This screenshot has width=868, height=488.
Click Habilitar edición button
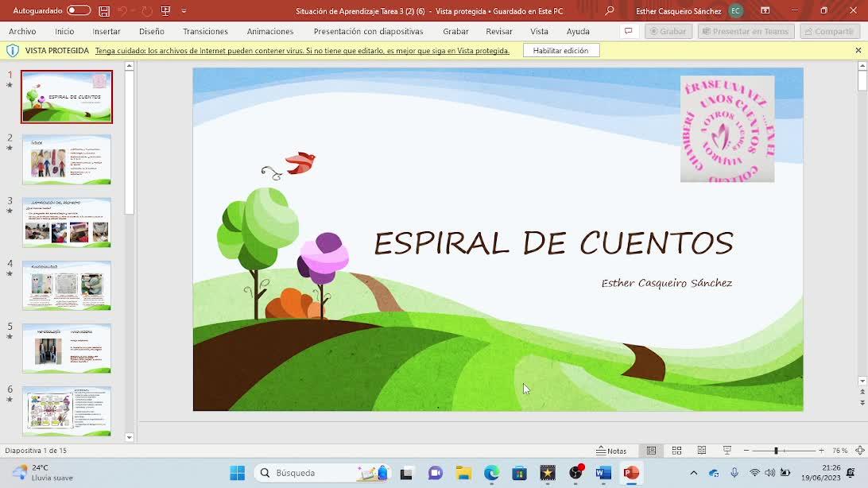560,50
